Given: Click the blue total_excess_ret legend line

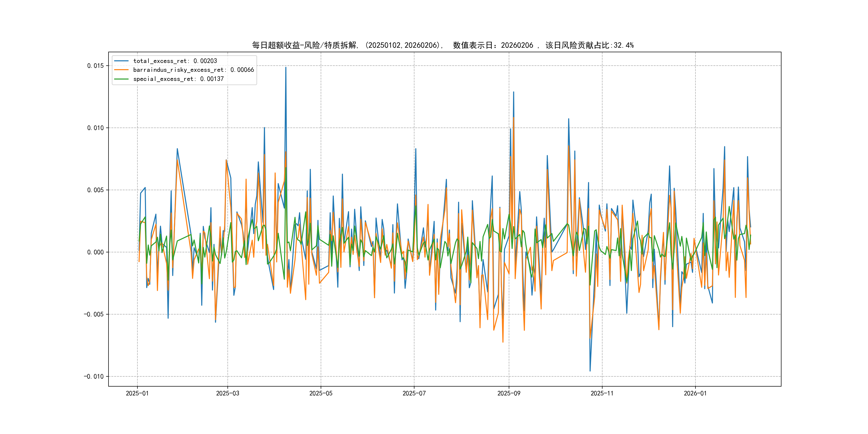Looking at the screenshot, I should 121,61.
